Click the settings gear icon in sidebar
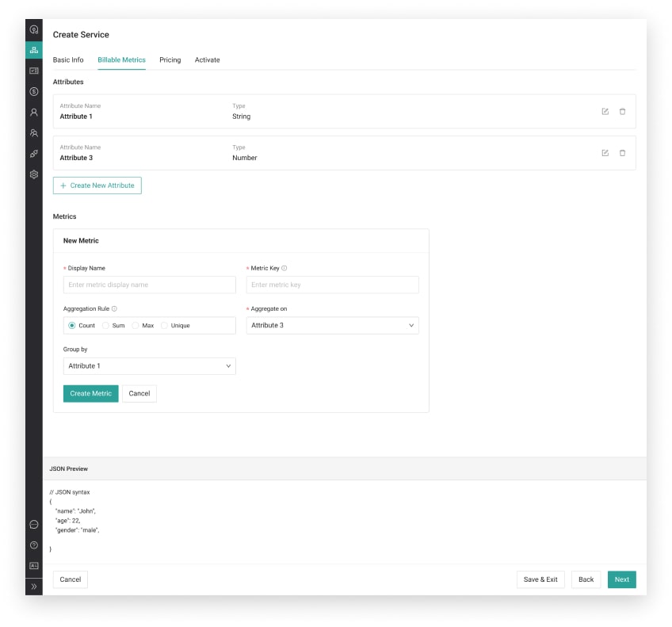 (34, 174)
